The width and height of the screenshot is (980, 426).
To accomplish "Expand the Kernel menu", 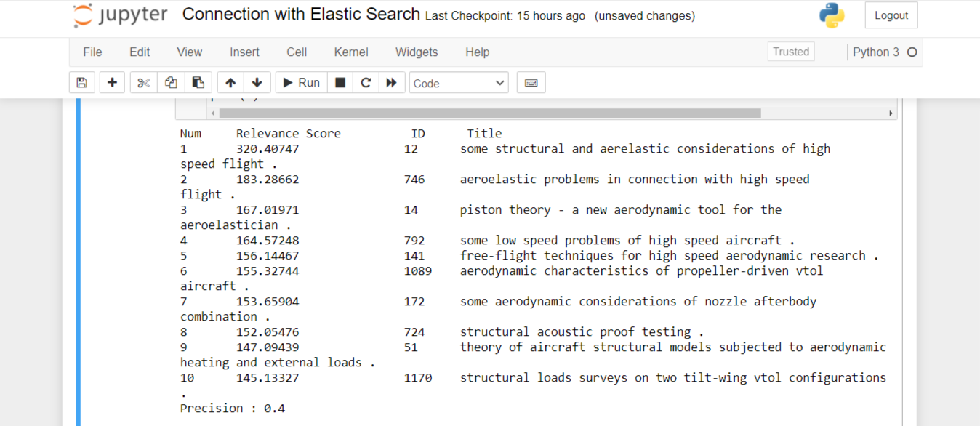I will (x=351, y=52).
